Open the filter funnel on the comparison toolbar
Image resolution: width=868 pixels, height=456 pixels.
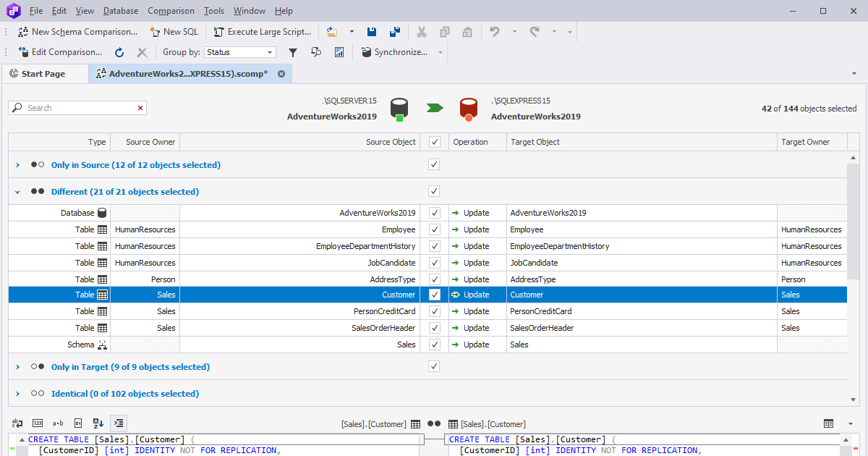(293, 51)
